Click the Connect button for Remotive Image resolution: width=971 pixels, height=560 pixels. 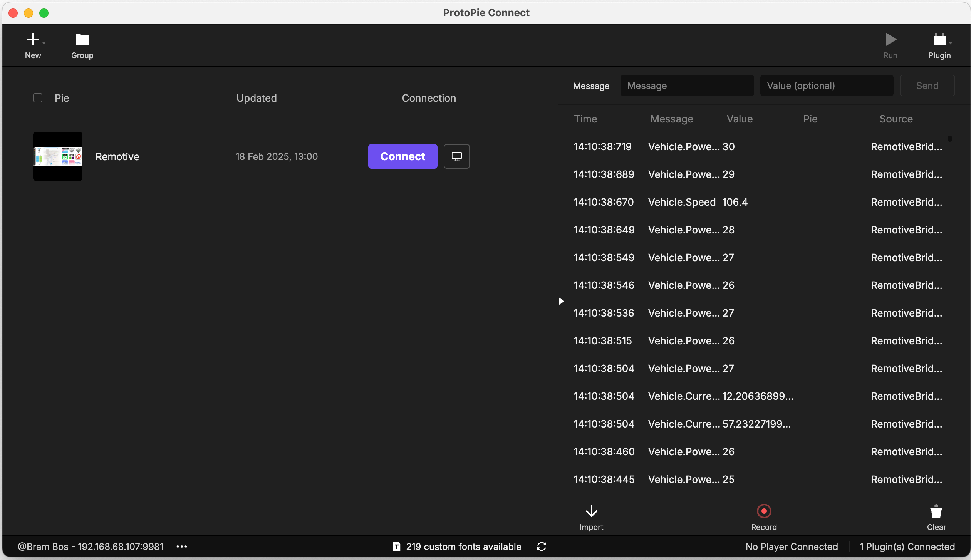coord(402,156)
